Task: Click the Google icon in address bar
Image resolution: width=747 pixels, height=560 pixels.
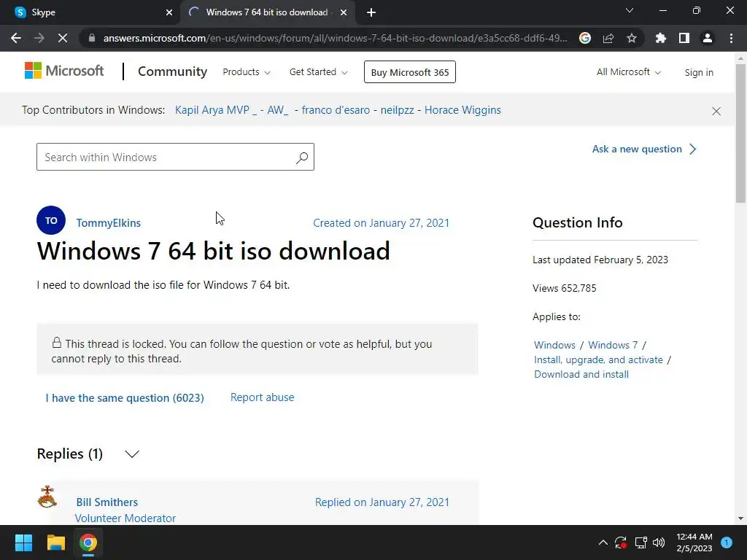Action: pyautogui.click(x=585, y=38)
